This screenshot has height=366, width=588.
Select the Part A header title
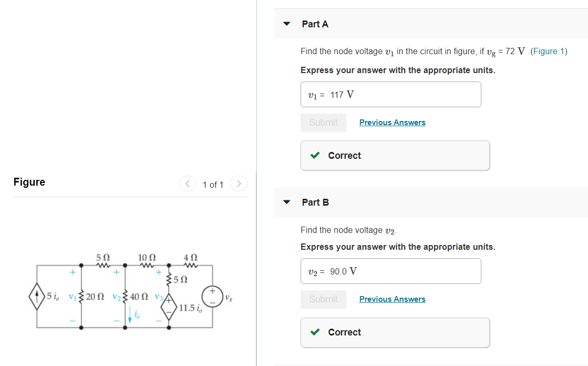[315, 24]
